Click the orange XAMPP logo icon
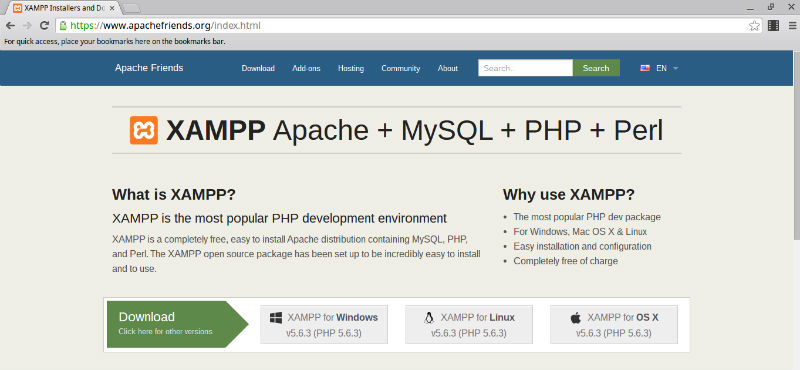 (144, 130)
